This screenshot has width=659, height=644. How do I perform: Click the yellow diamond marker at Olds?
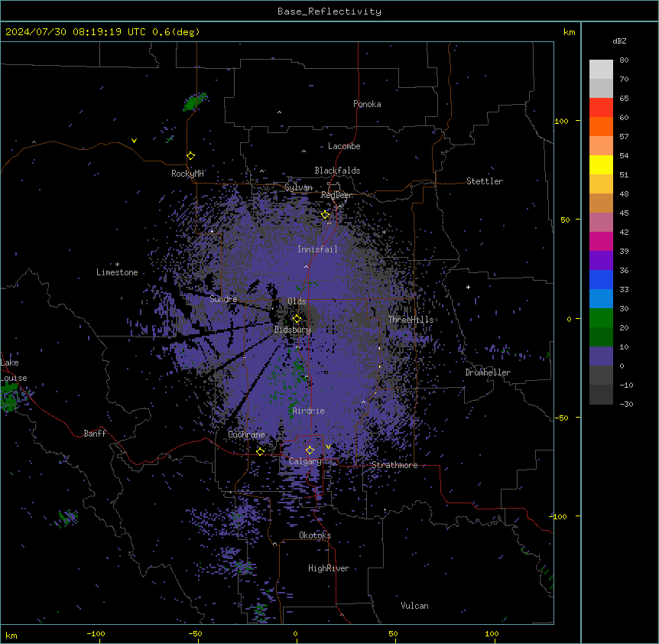click(x=297, y=319)
